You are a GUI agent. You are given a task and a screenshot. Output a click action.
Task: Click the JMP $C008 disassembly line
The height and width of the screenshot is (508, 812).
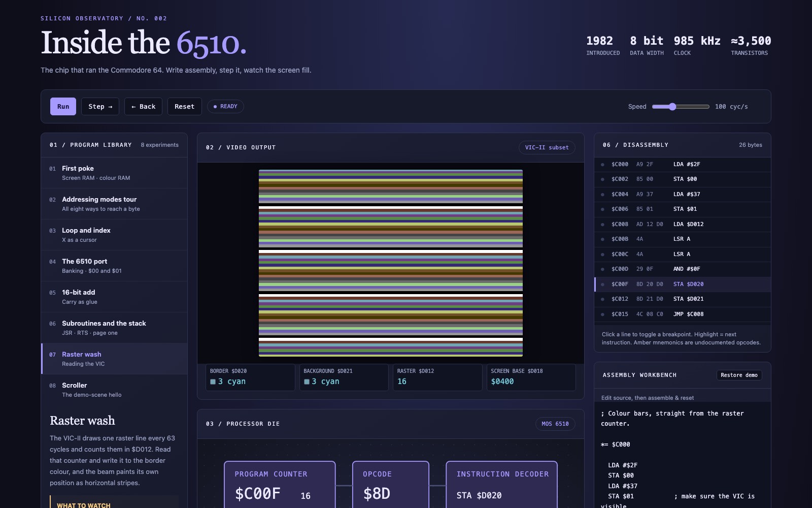683,314
